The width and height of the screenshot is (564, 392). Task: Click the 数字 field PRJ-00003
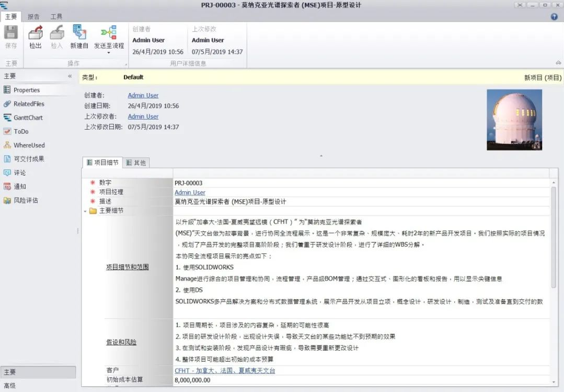click(x=362, y=183)
